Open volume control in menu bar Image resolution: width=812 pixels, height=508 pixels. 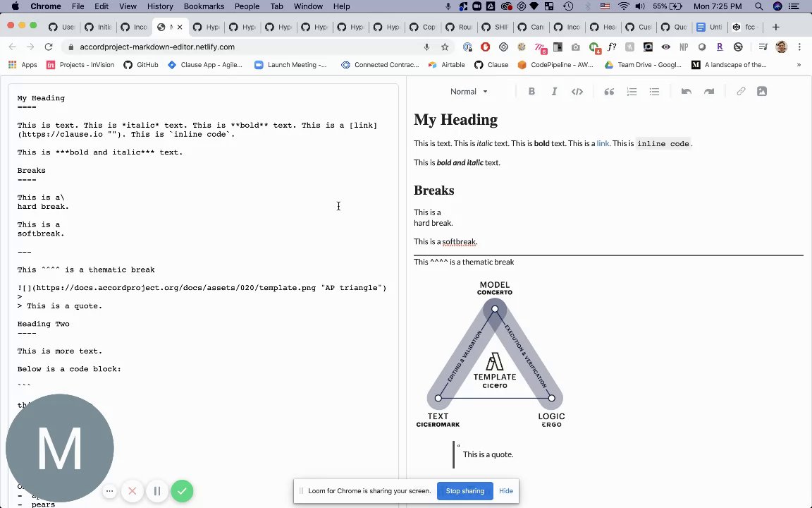click(641, 6)
